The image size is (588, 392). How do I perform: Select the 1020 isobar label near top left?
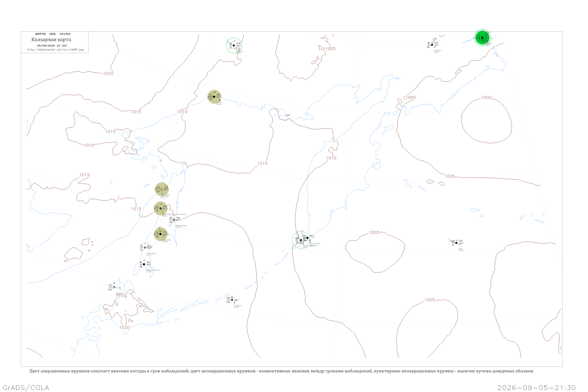[108, 73]
